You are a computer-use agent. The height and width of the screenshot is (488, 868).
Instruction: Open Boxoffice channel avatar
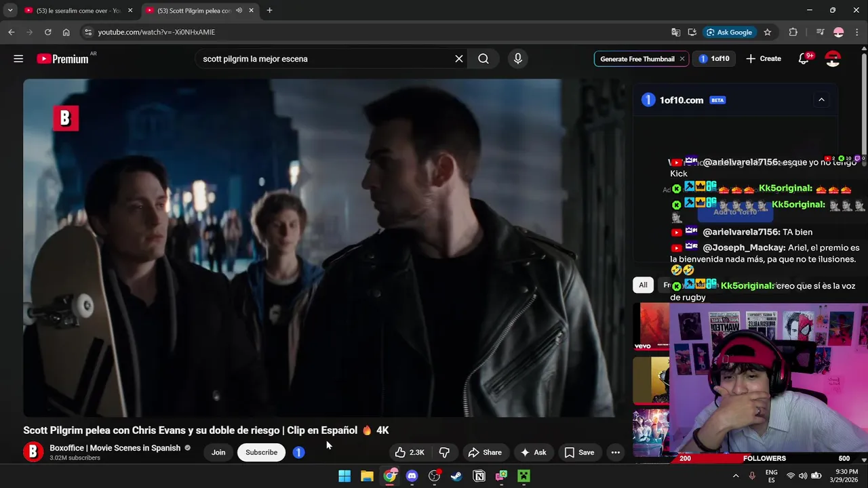33,452
